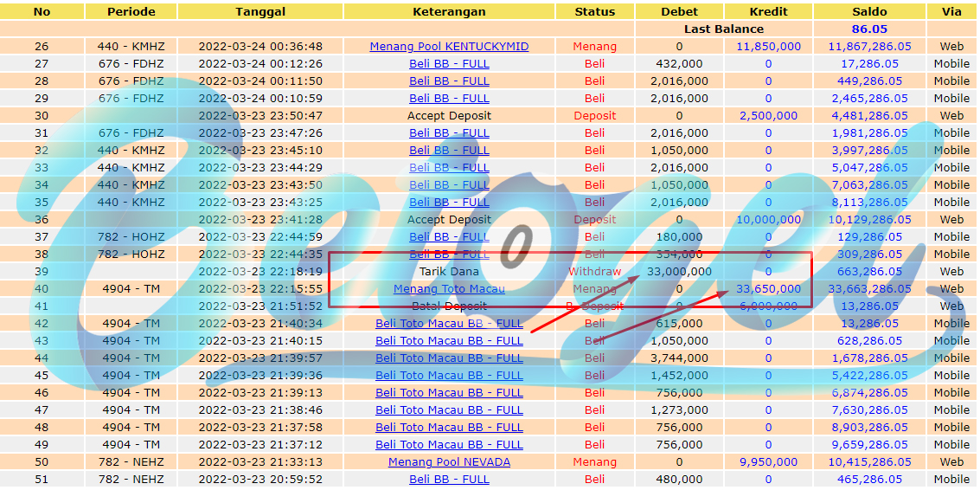Click Beli BB - FULL link in row 37
This screenshot has height=490, width=980.
(x=449, y=236)
